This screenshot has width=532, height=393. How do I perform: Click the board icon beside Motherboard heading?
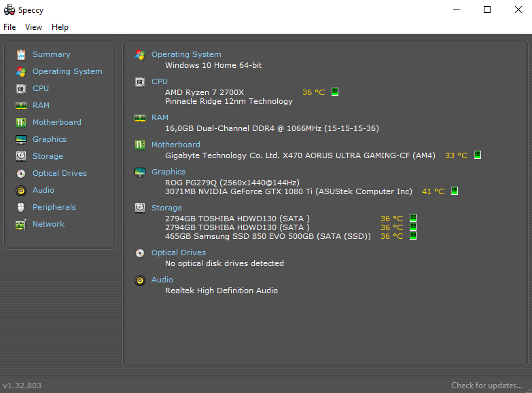tap(140, 145)
